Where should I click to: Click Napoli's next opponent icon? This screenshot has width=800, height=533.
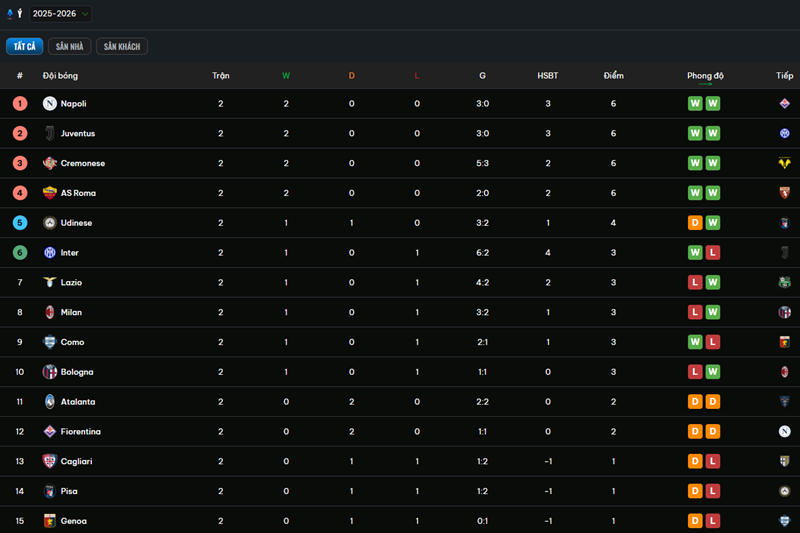[784, 104]
